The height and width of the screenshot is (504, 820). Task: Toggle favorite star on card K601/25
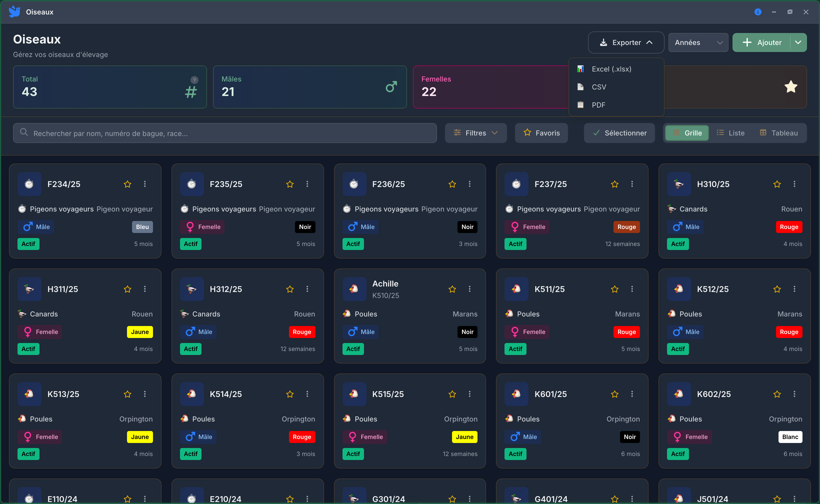point(615,394)
